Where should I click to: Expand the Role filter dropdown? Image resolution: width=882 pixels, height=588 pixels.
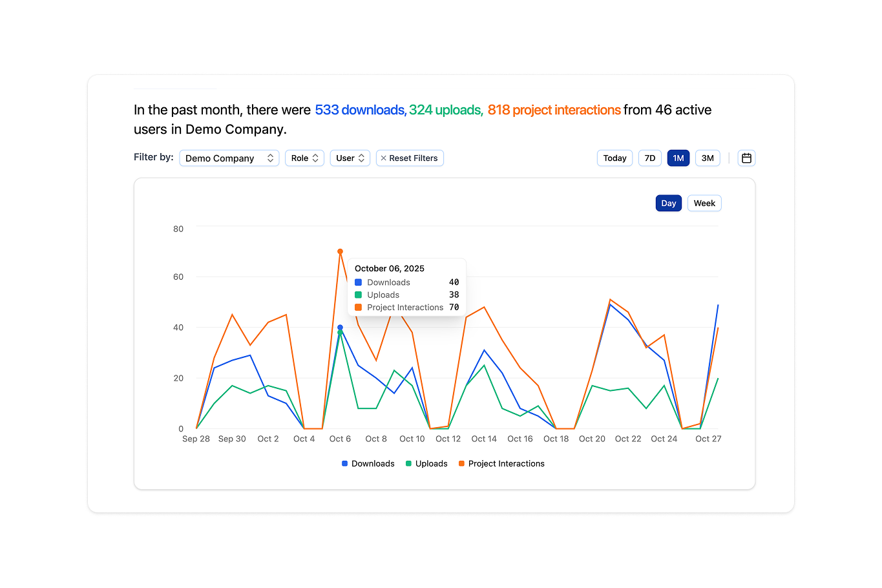coord(304,158)
